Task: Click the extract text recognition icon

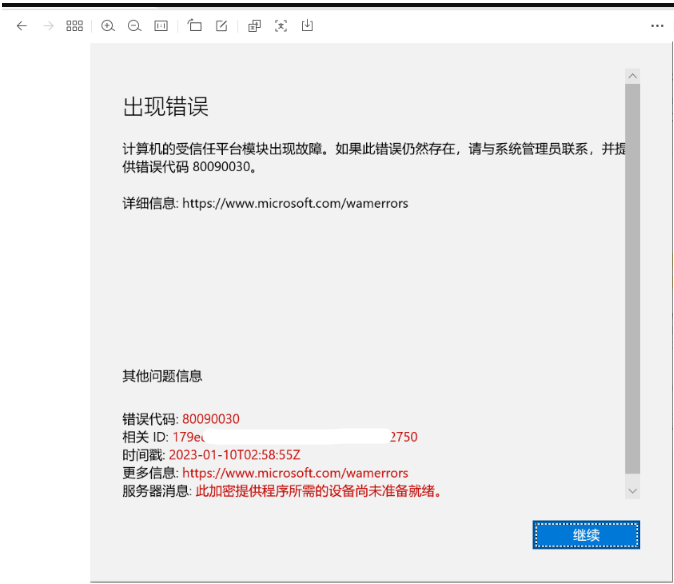Action: click(x=281, y=26)
